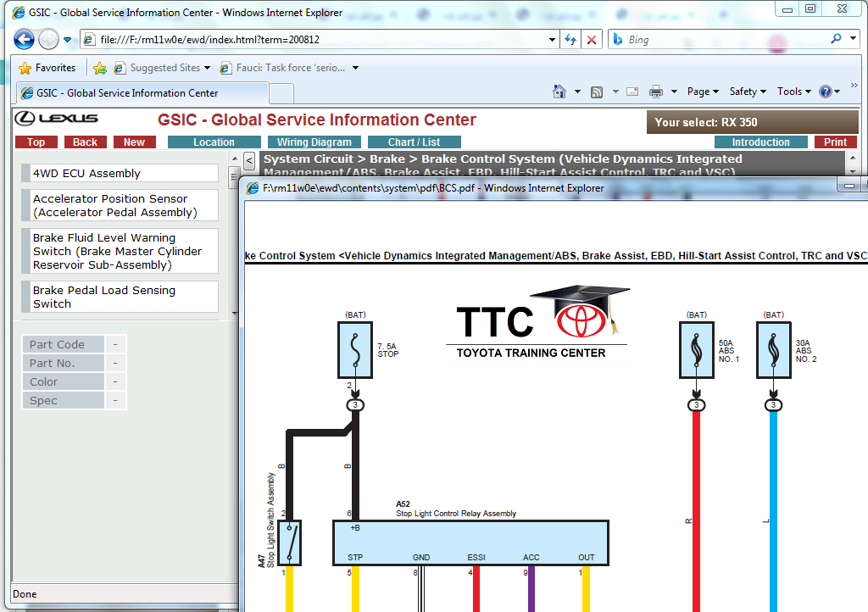
Task: Click the red stop loading icon
Action: (x=591, y=39)
